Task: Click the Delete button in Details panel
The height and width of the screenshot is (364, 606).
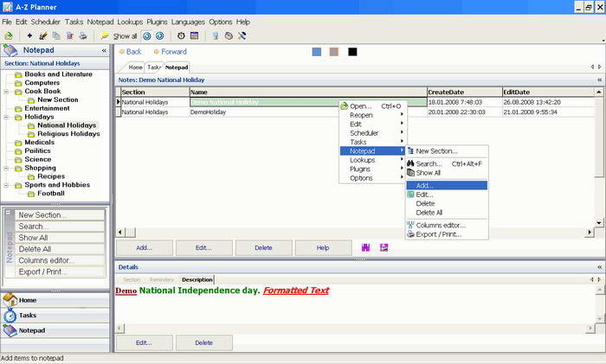Action: (x=203, y=342)
